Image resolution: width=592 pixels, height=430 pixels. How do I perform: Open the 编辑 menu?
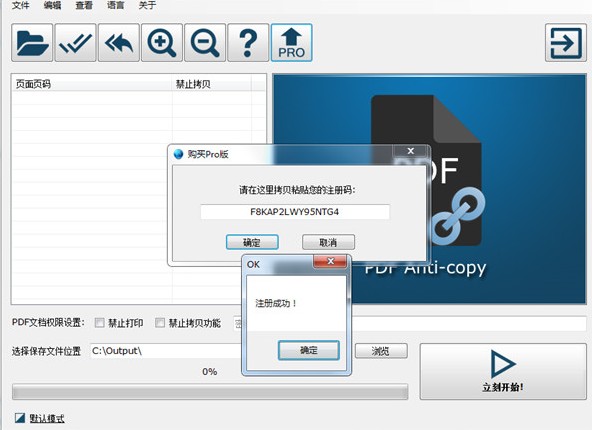click(52, 5)
